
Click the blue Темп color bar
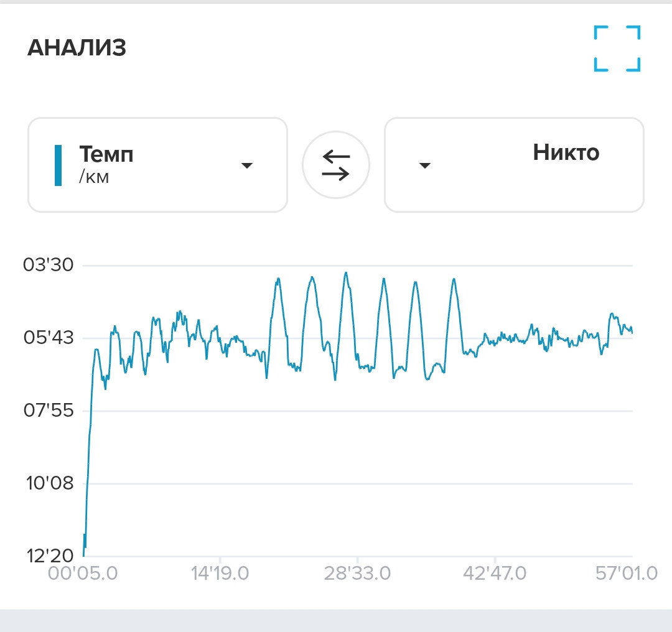coord(58,165)
